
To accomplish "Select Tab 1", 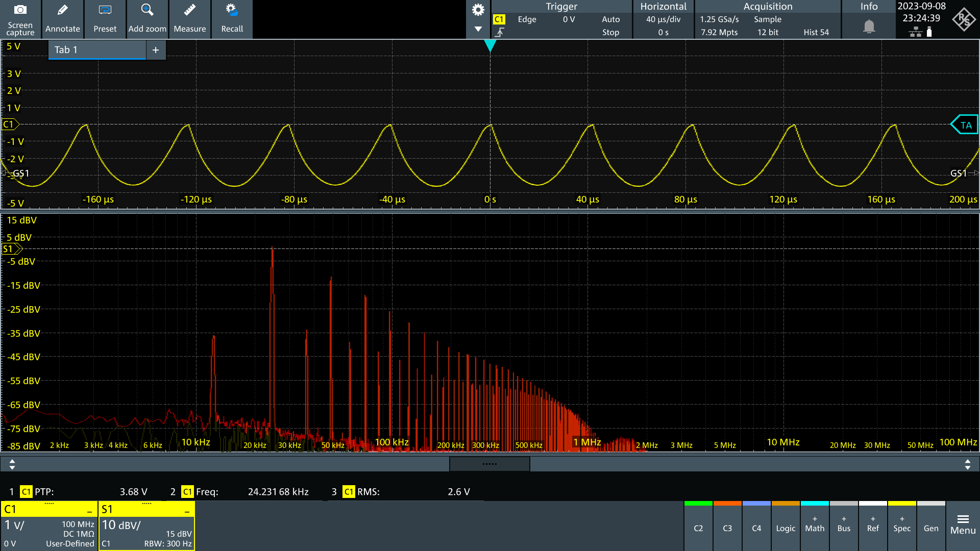I will pyautogui.click(x=97, y=50).
